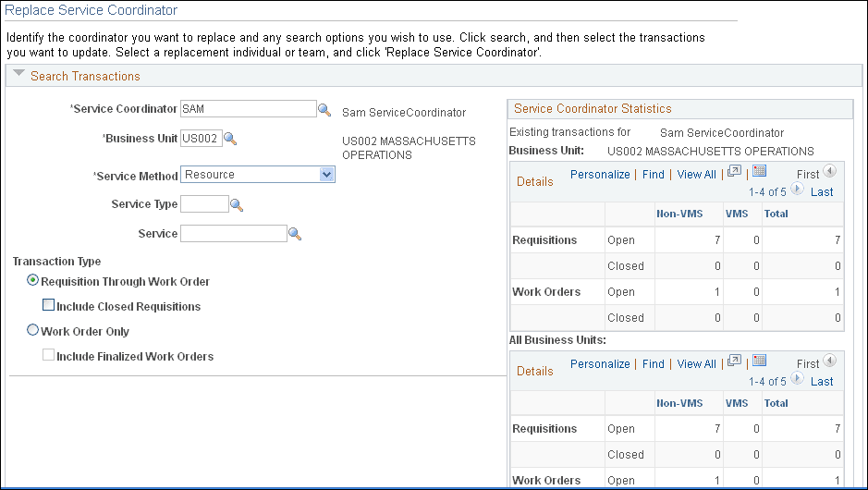Download All Business Units grid to spreadsheet

tap(760, 361)
